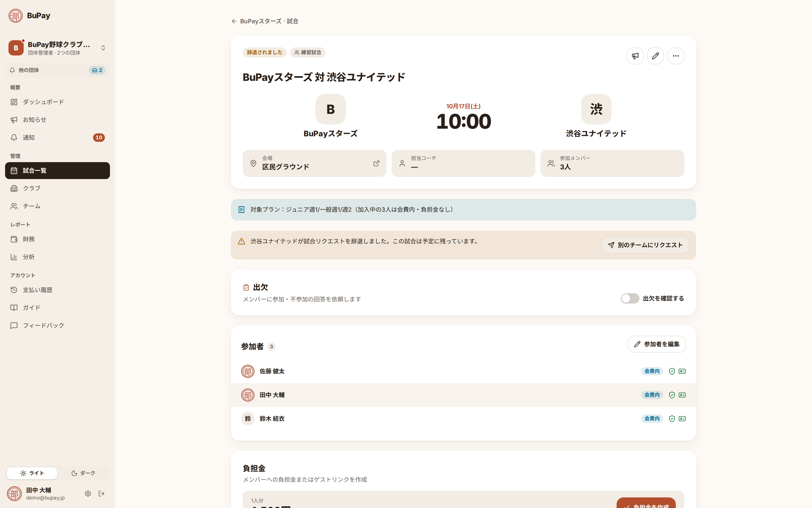Screen dimensions: 812x508
Task: Open the three-dots more options menu
Action: click(x=675, y=56)
